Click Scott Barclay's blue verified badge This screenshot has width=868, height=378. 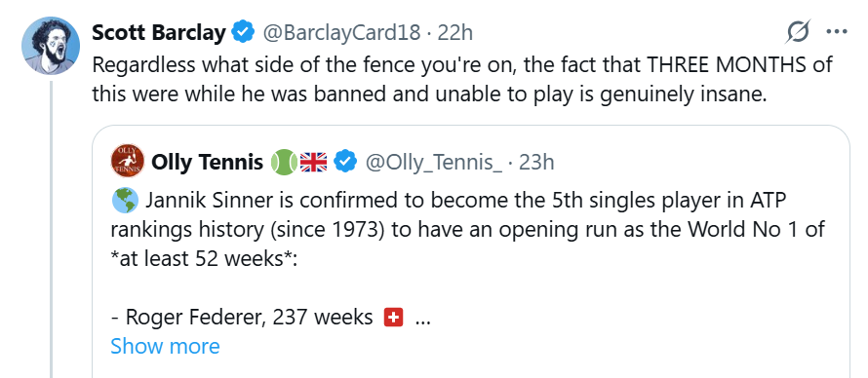coord(243,32)
